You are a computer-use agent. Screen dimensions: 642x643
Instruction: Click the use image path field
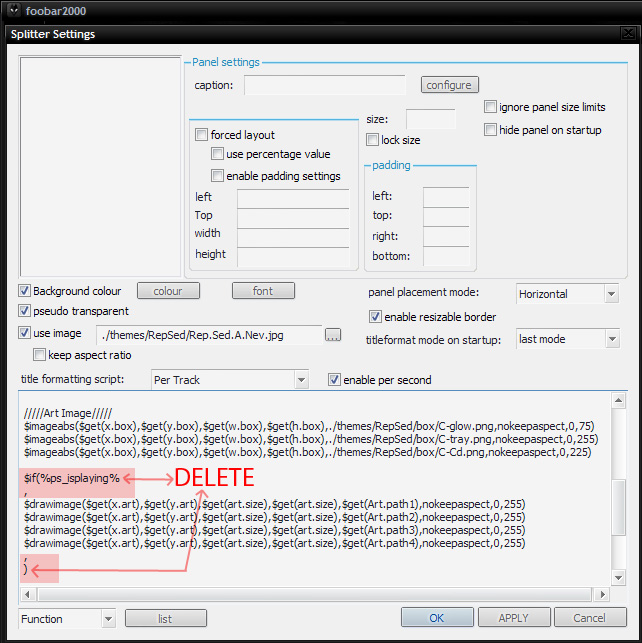[x=209, y=335]
